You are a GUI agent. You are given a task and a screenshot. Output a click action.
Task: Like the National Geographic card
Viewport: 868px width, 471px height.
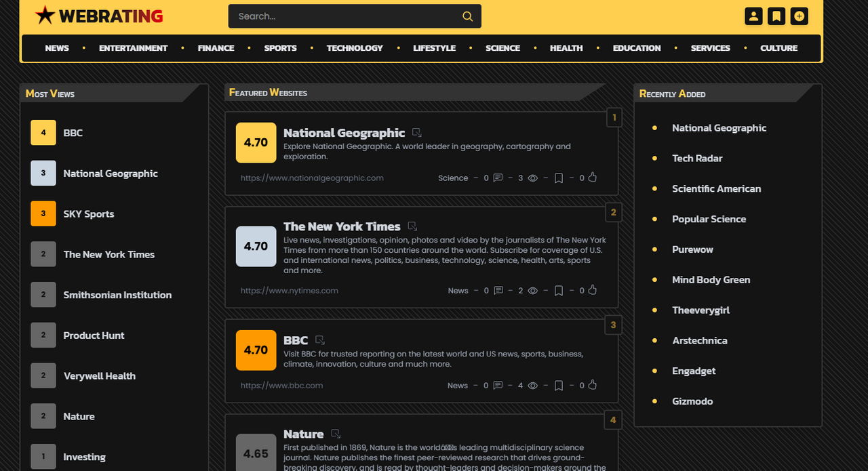(x=593, y=178)
